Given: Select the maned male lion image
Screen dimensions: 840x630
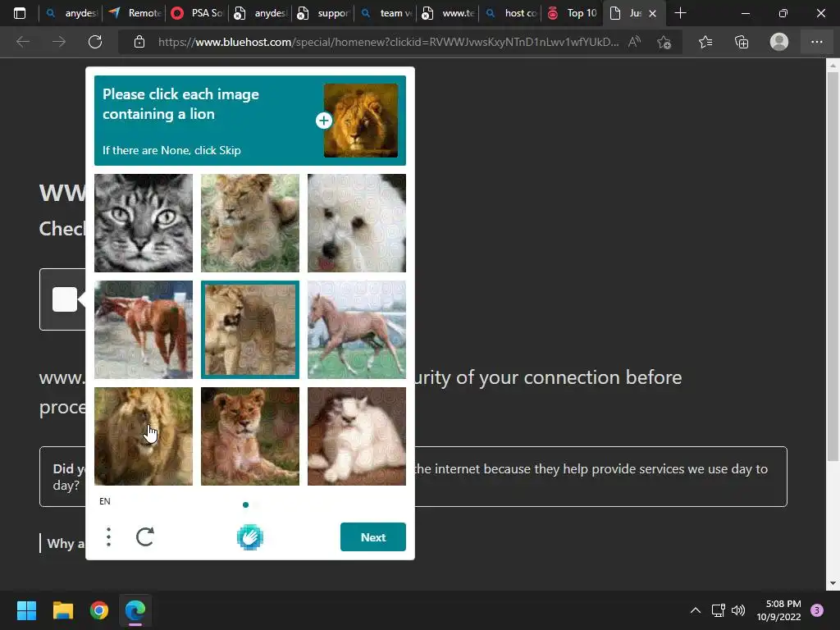Looking at the screenshot, I should point(144,436).
